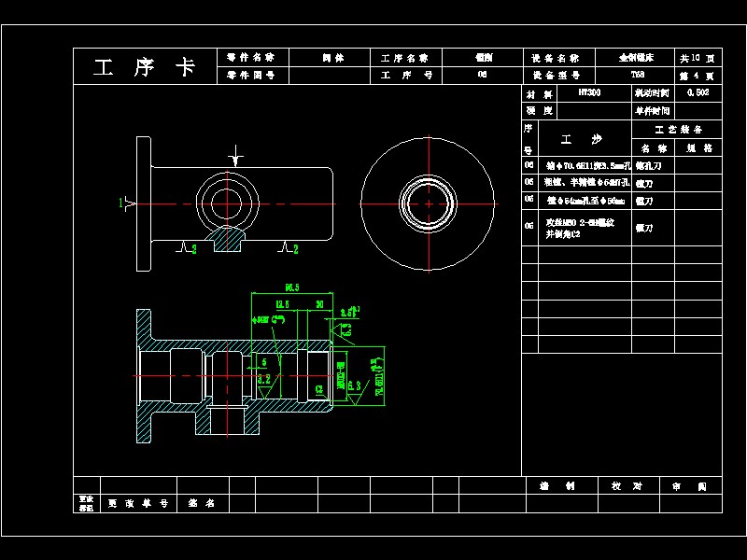Select the HT300 material value
This screenshot has height=560, width=747.
coord(589,92)
